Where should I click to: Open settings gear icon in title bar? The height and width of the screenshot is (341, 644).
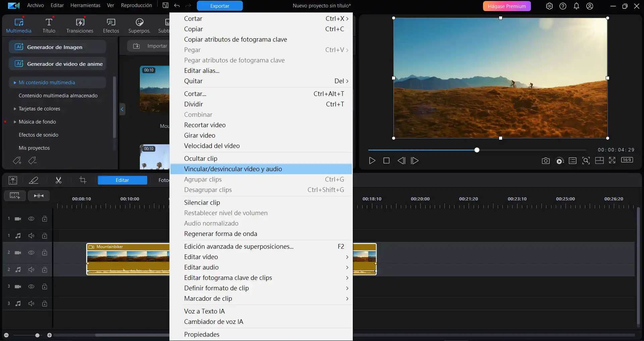(x=549, y=6)
